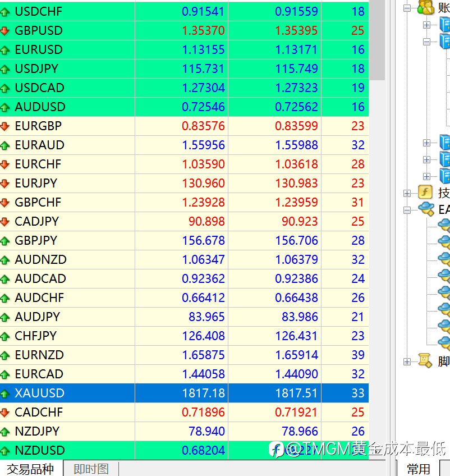
Task: Collapse the 账户 accounts tree node
Action: click(x=407, y=8)
